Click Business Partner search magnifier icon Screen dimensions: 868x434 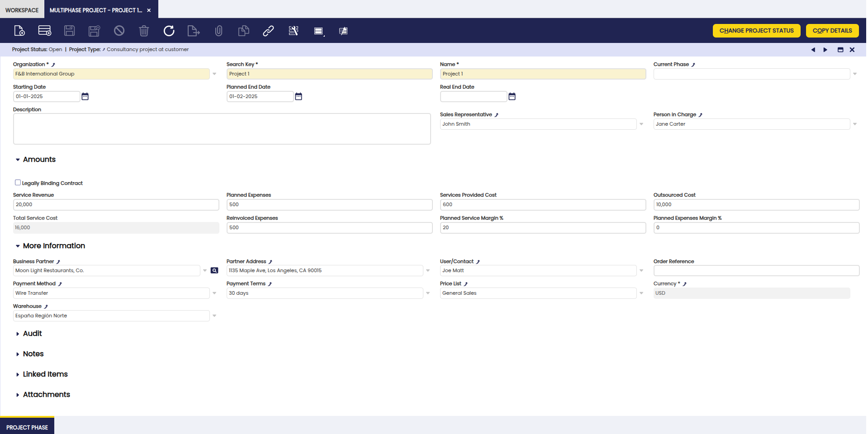214,270
